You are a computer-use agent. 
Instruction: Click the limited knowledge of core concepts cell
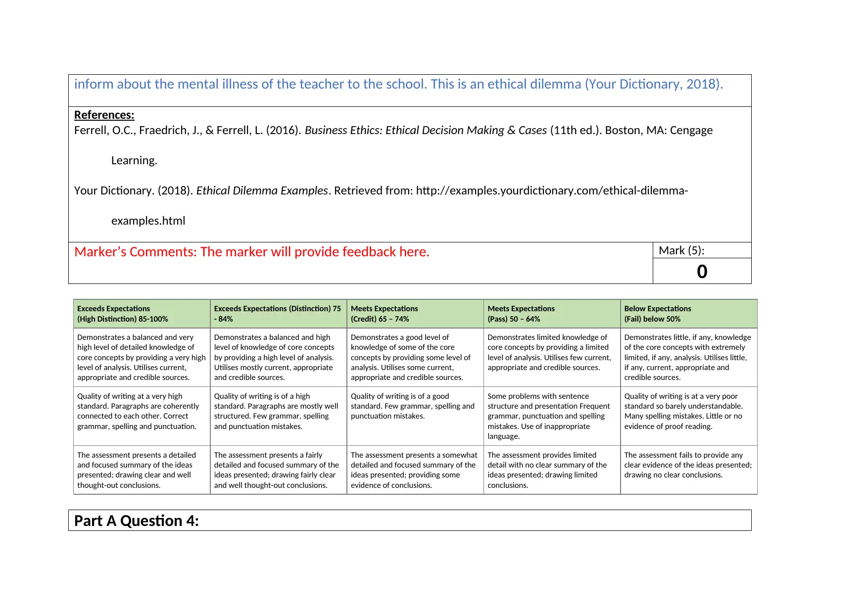552,357
